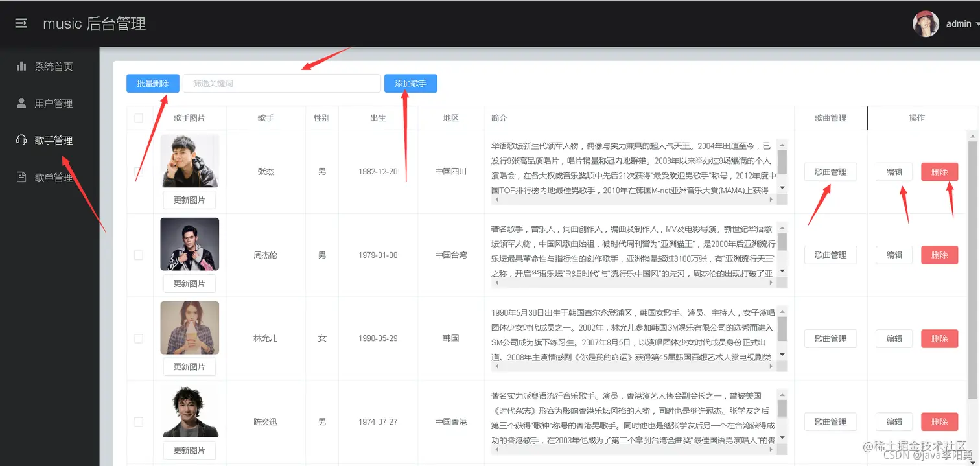Check the 张杰 row checkbox

coord(138,172)
